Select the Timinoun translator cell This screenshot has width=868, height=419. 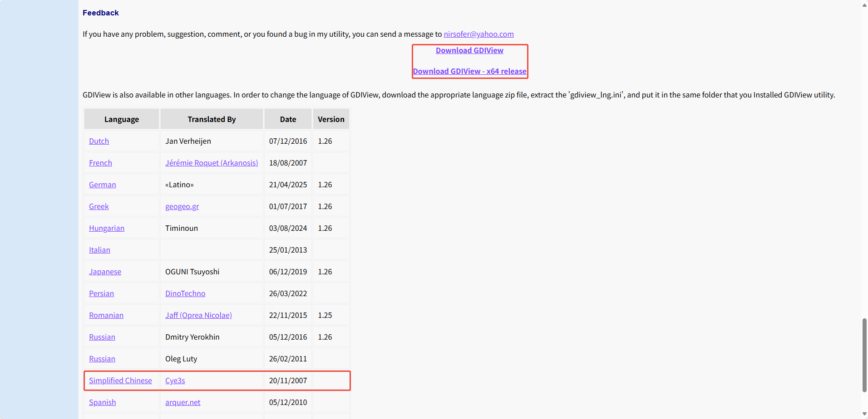click(212, 228)
